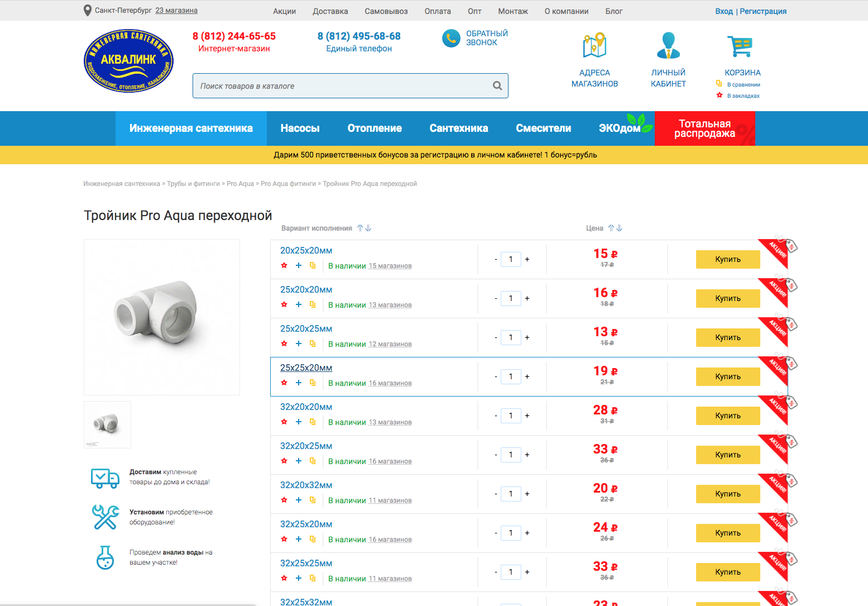868x606 pixels.
Task: Click the blue plus icon for 32х20х32мм
Action: 299,500
